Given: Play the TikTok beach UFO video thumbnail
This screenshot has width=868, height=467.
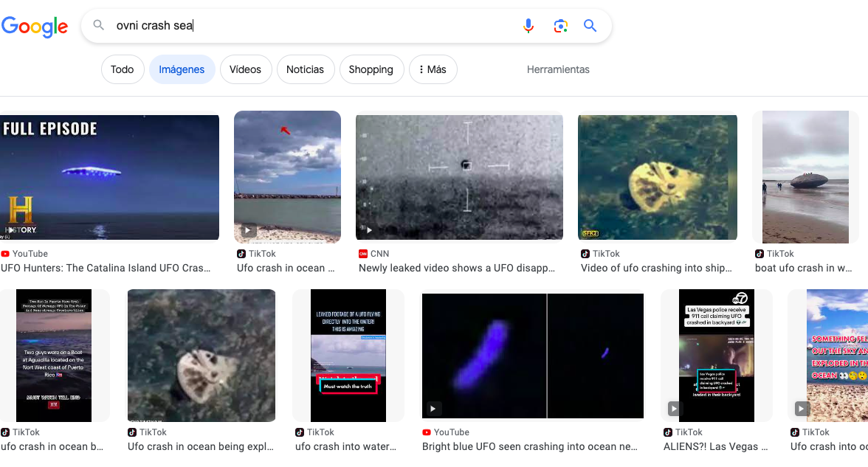Looking at the screenshot, I should pyautogui.click(x=287, y=177).
